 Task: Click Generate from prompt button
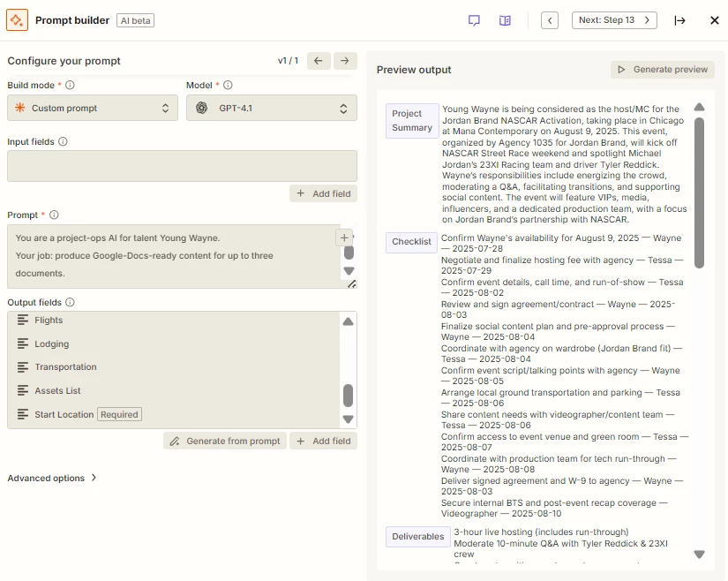tap(225, 441)
